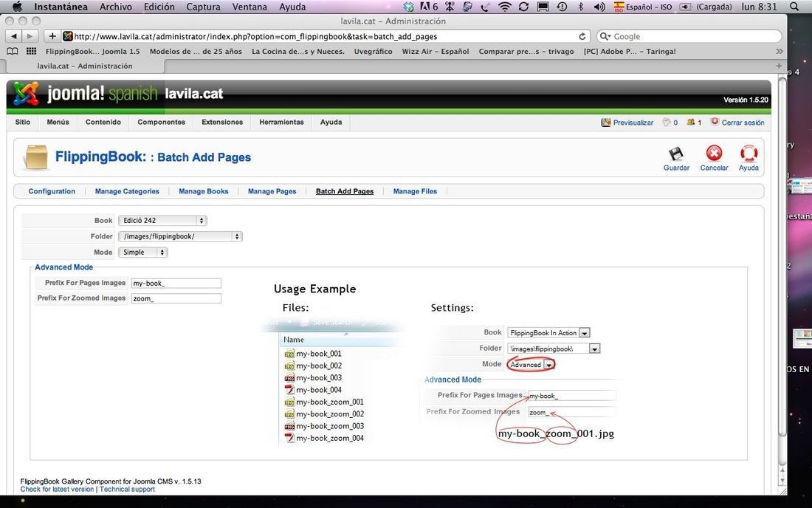Click the Prefix For Zoomed Images field
Screen dimensions: 812x508
point(176,298)
